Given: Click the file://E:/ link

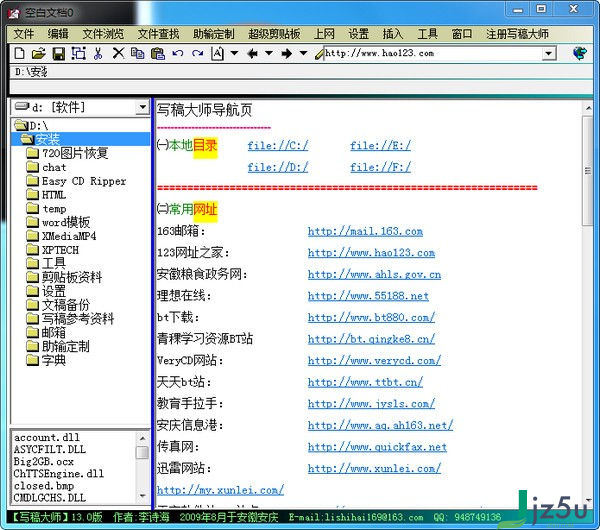Looking at the screenshot, I should click(380, 146).
